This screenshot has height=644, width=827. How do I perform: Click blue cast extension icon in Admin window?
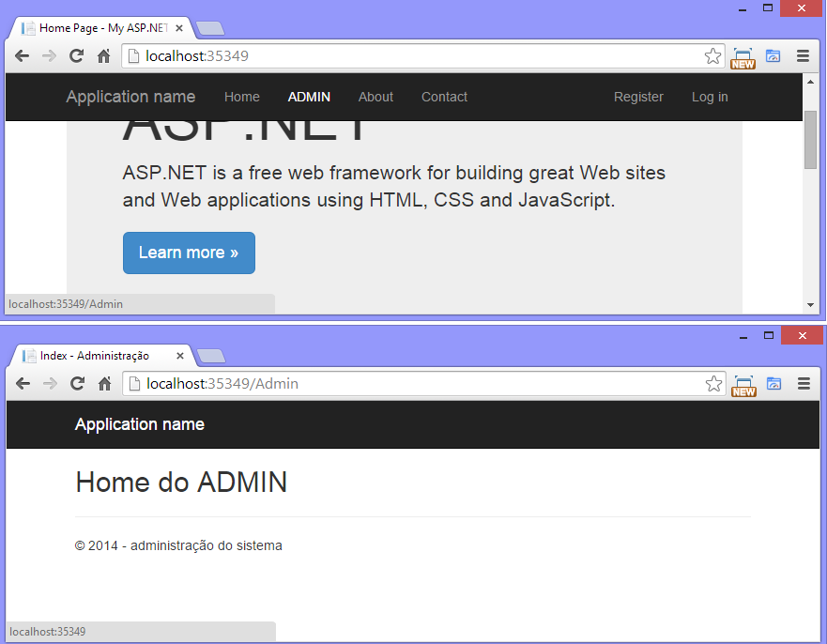[773, 383]
